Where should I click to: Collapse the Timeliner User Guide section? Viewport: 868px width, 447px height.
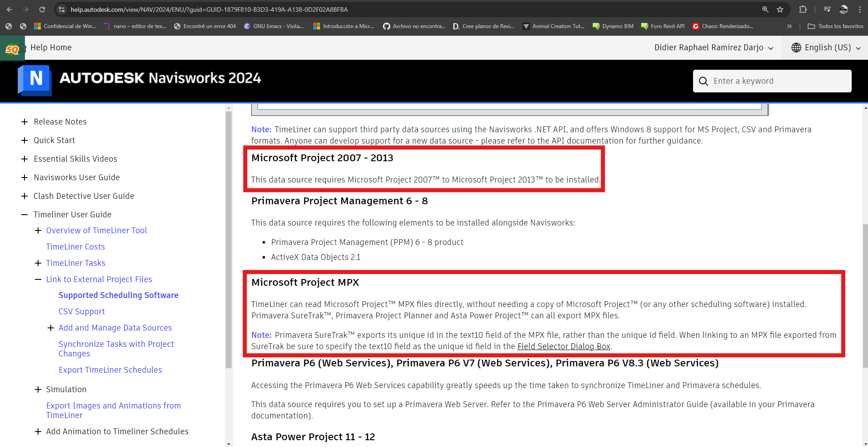[x=24, y=214]
